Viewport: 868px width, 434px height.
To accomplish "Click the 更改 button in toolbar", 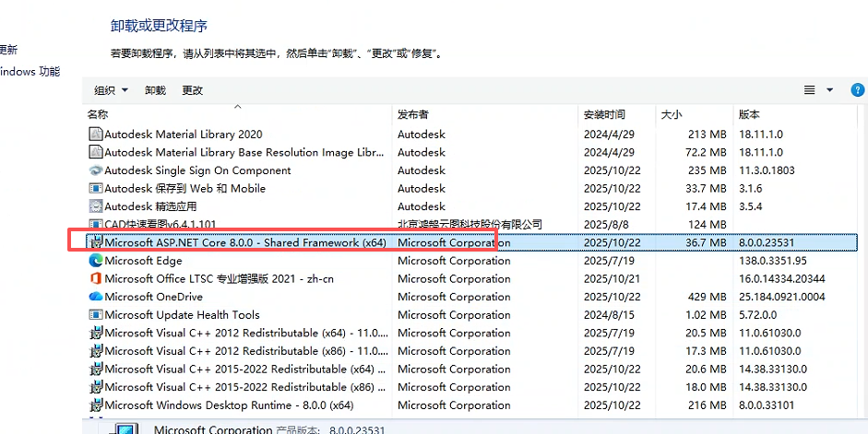I will click(x=192, y=90).
